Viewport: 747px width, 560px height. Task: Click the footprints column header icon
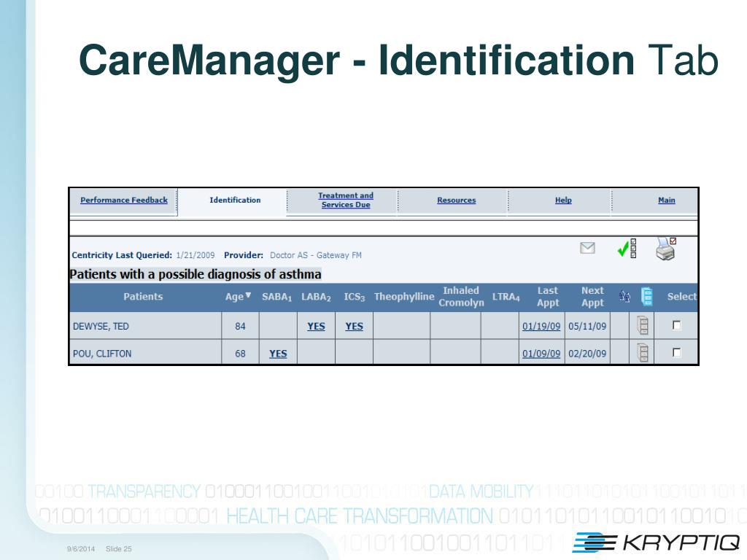coord(624,297)
